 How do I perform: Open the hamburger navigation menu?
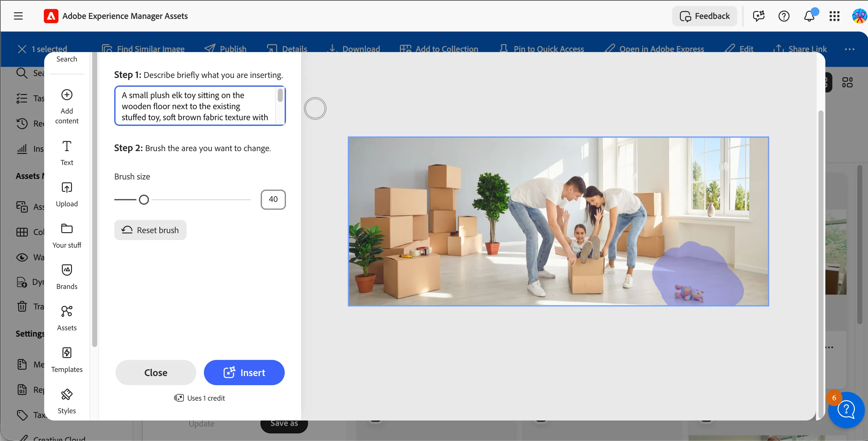pos(18,16)
